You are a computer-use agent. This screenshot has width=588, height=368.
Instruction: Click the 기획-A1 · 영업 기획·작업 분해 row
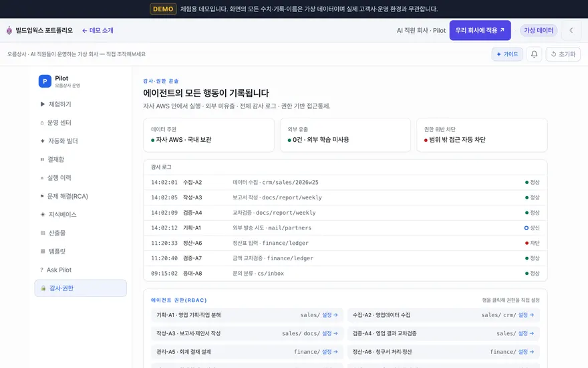tap(247, 315)
